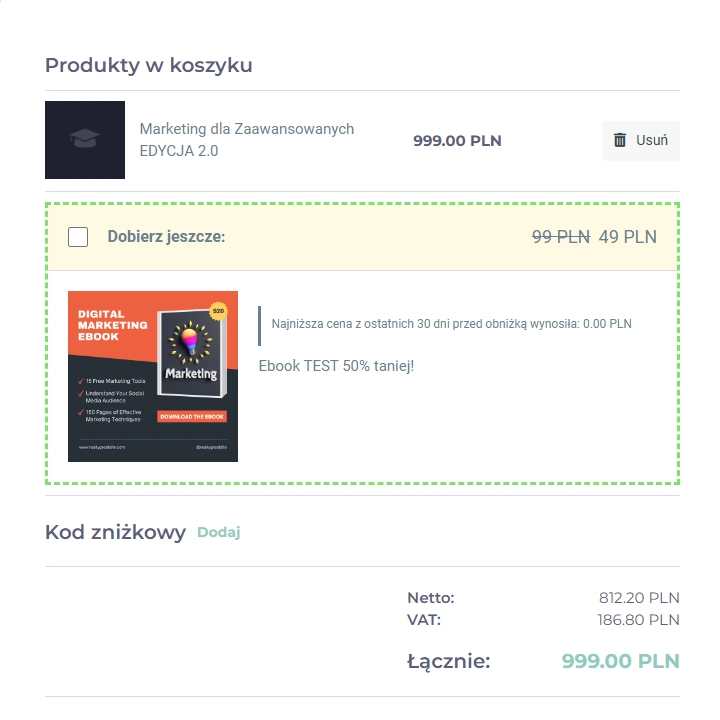Click the Produkty w koszyku heading

pyautogui.click(x=149, y=65)
